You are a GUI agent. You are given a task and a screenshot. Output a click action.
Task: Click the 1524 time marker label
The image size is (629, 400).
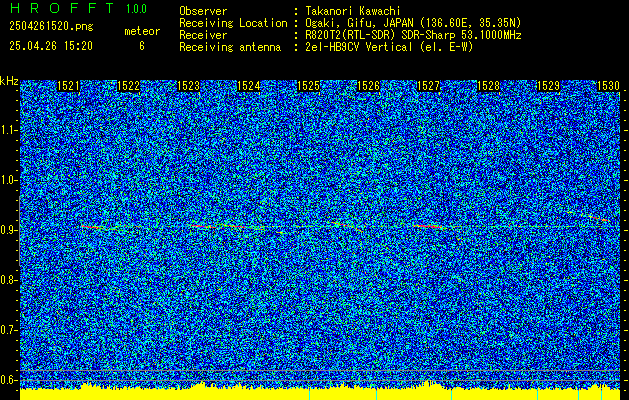click(249, 86)
